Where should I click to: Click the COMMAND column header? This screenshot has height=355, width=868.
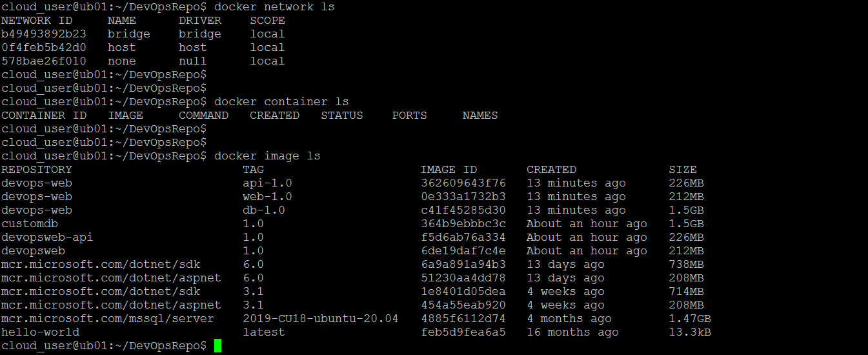tap(203, 116)
